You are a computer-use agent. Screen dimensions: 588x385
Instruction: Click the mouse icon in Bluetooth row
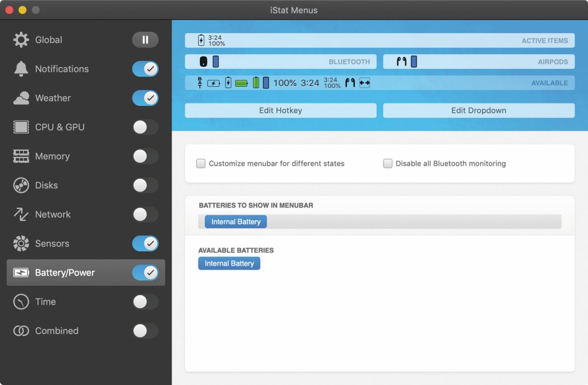click(x=203, y=62)
